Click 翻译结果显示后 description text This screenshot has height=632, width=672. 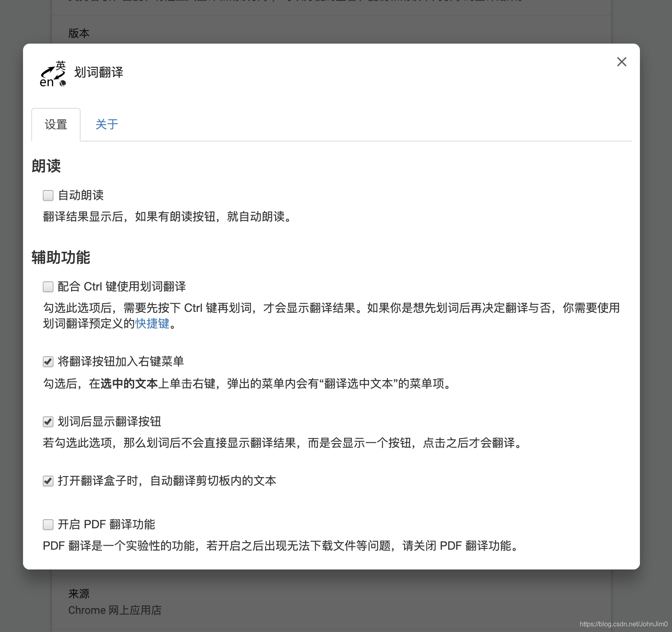tap(167, 216)
